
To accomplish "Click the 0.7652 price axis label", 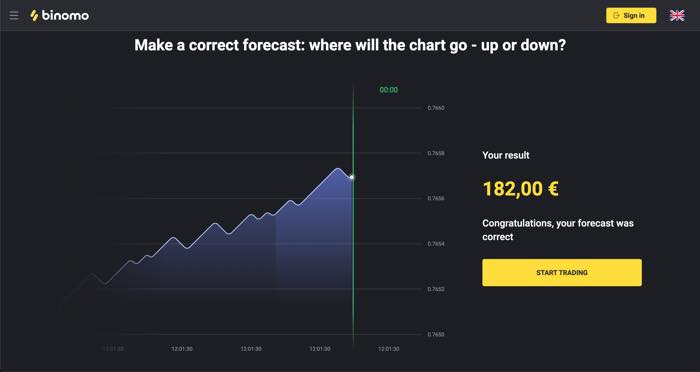I will [x=436, y=289].
